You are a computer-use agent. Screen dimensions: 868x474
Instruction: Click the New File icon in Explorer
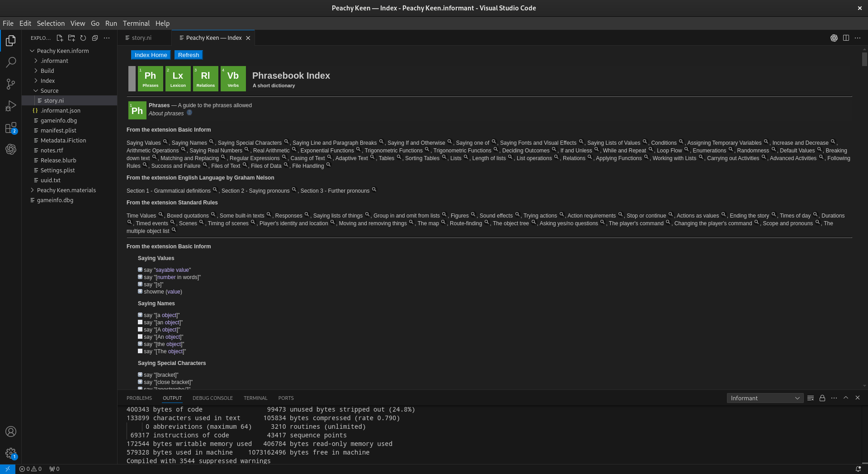[x=60, y=38]
